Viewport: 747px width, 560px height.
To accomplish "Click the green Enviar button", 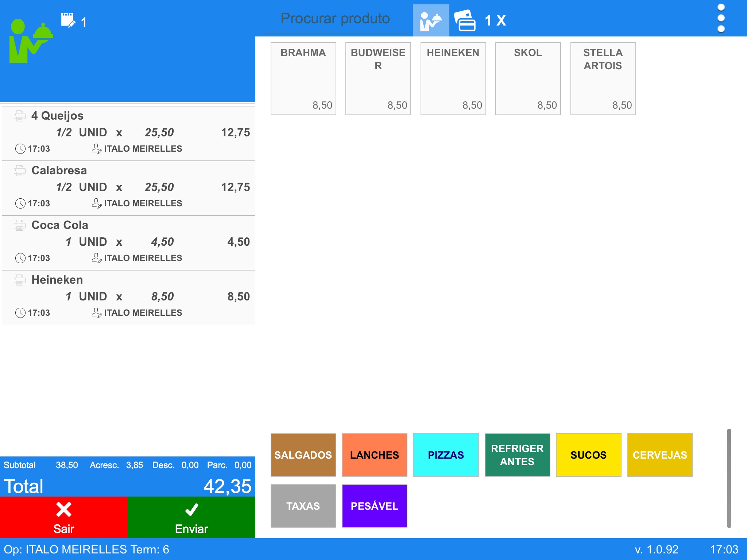I will click(191, 517).
